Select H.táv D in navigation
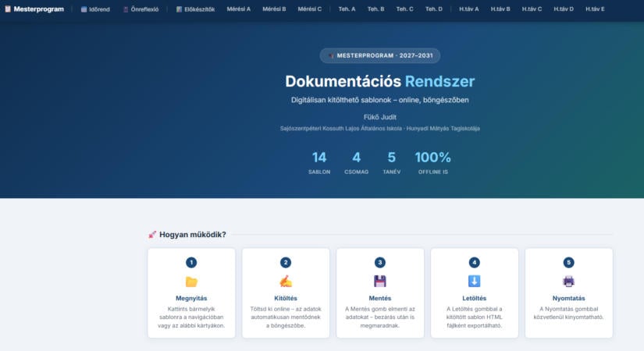The image size is (644, 351). (x=564, y=9)
